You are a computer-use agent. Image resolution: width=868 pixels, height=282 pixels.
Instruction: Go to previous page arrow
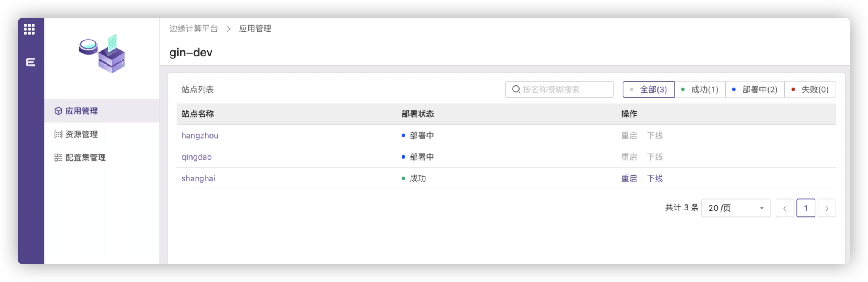coord(785,208)
